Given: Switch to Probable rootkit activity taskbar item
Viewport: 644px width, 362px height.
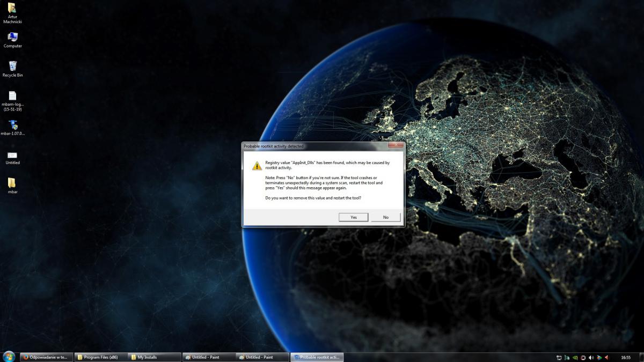Looking at the screenshot, I should pos(317,357).
